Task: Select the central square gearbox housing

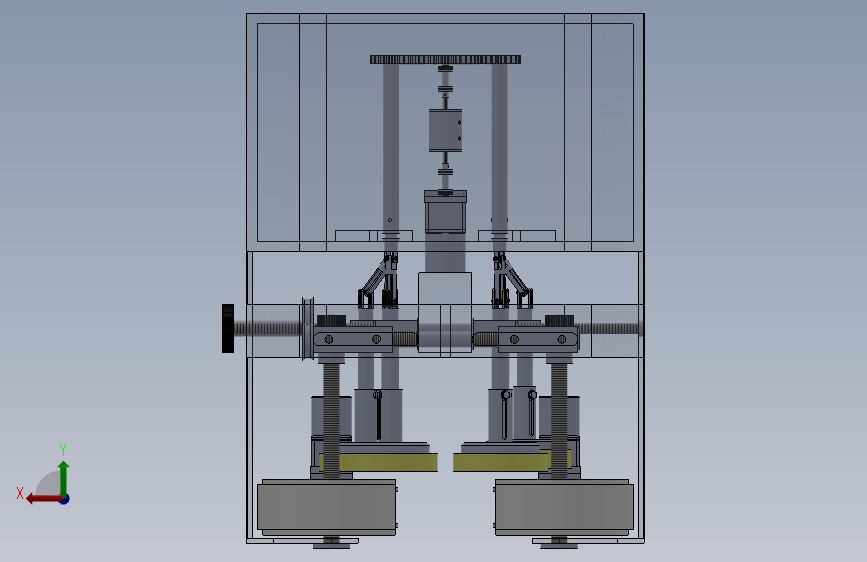Action: 445,312
